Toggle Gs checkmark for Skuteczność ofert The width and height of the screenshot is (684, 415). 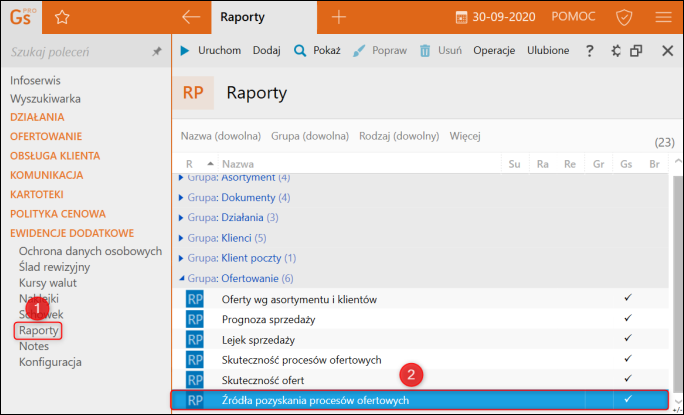[626, 380]
